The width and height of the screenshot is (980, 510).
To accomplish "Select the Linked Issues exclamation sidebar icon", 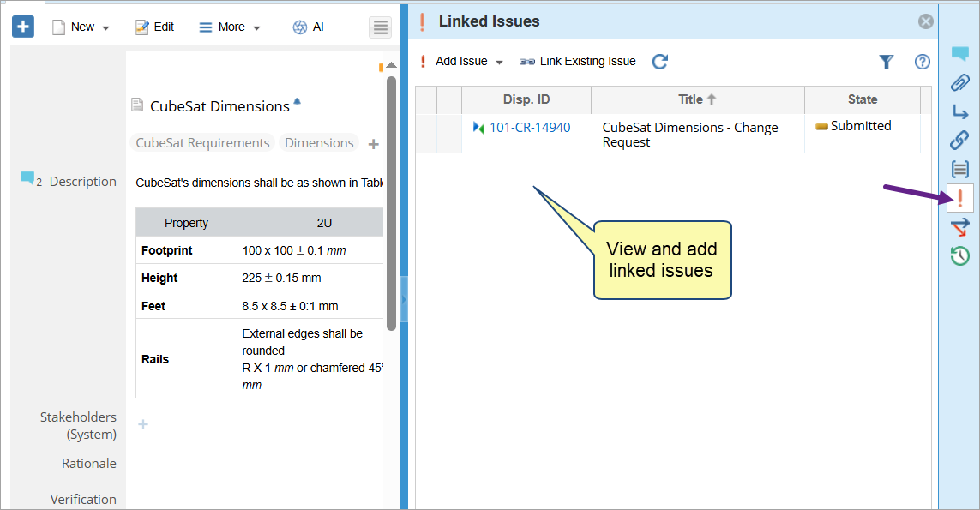I will click(x=959, y=198).
